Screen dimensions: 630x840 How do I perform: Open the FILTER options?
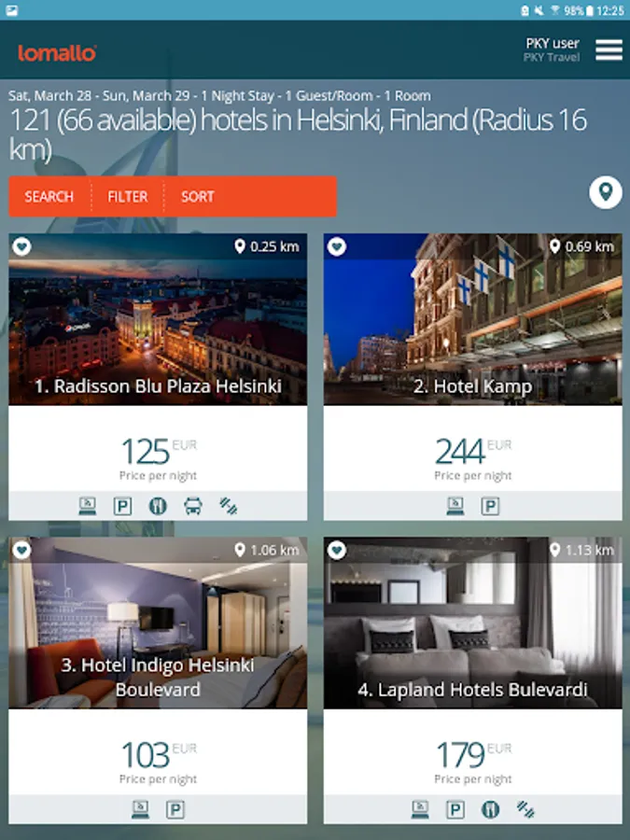pos(128,197)
